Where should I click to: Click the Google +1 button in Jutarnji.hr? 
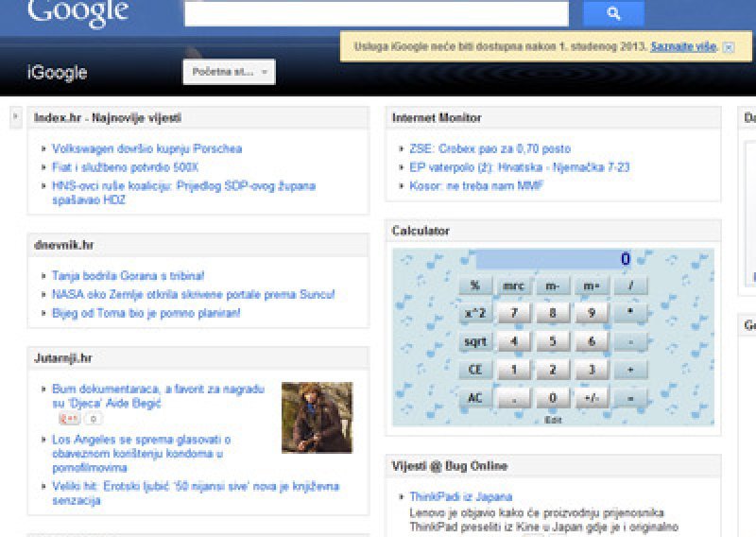[x=69, y=419]
